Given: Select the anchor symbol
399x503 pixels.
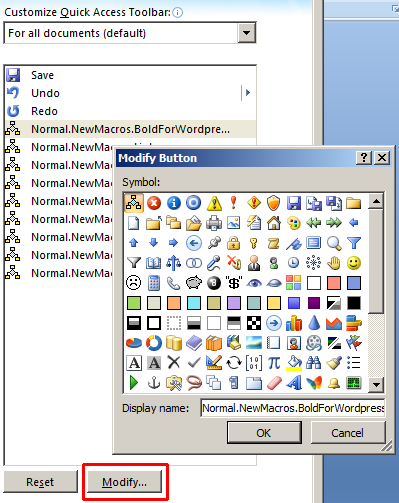Looking at the screenshot, I should 154,383.
